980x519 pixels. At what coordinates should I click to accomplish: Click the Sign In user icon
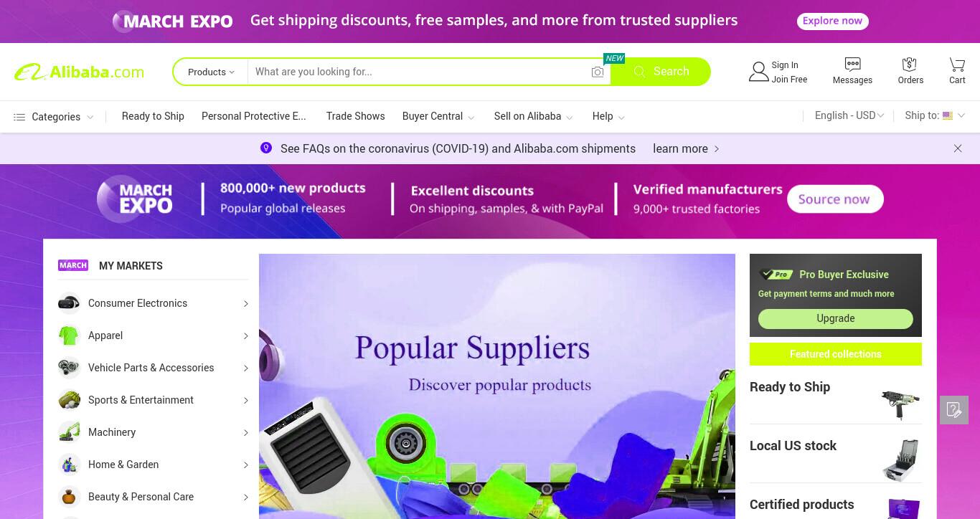758,72
